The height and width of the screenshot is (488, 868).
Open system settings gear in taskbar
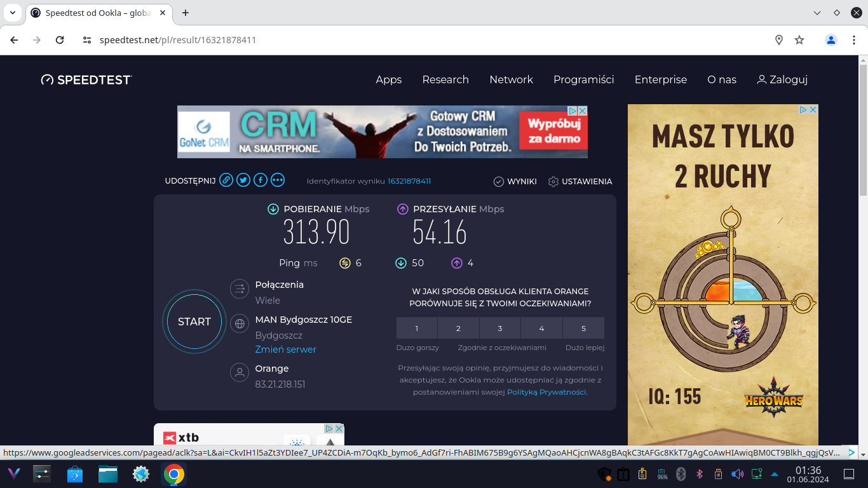click(141, 474)
